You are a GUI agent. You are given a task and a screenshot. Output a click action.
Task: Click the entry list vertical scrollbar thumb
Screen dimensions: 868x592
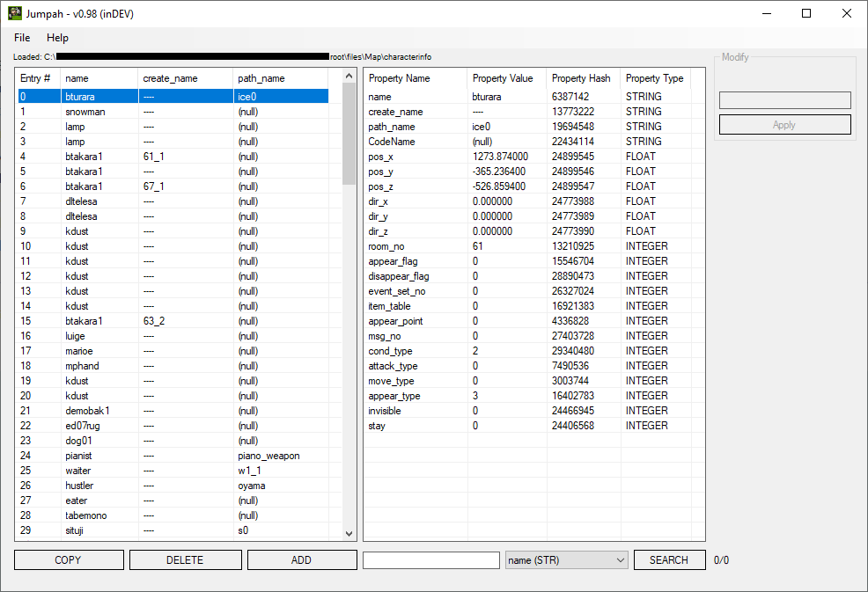pyautogui.click(x=349, y=134)
